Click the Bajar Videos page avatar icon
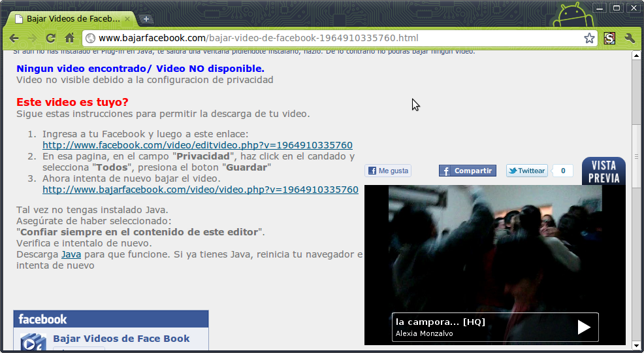The image size is (644, 353). point(33,343)
